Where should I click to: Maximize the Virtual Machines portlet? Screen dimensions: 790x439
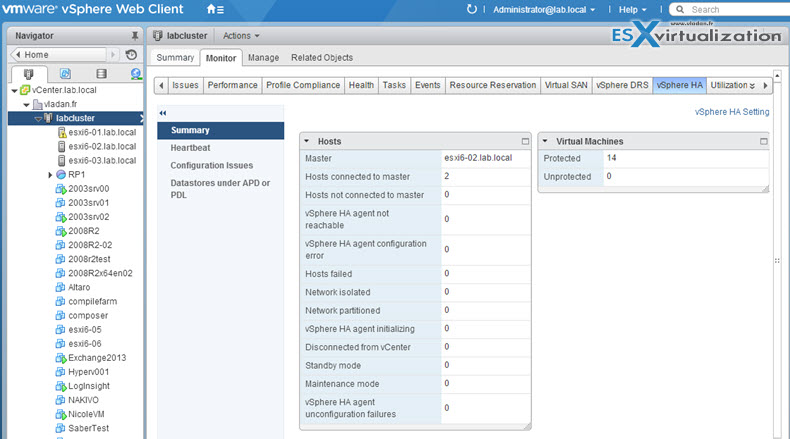tap(764, 142)
